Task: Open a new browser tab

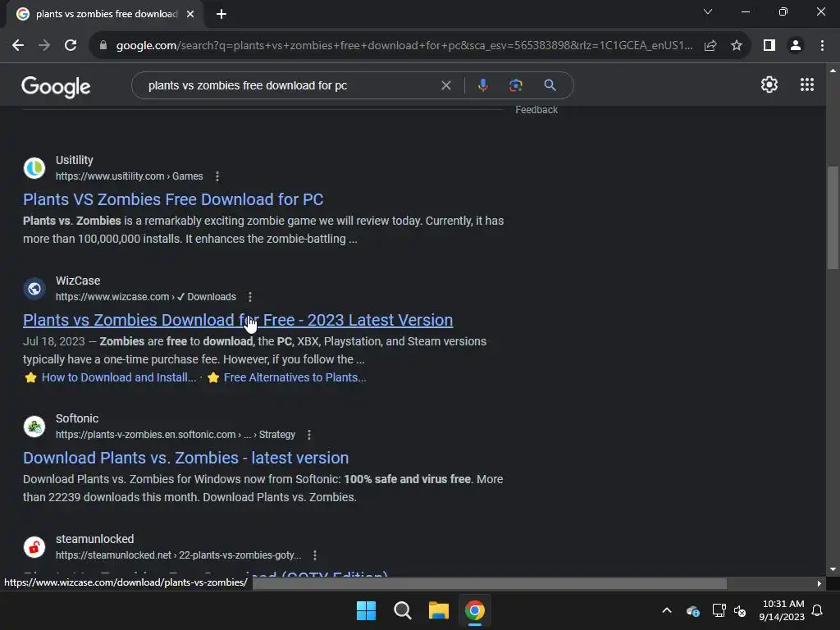Action: pos(221,14)
